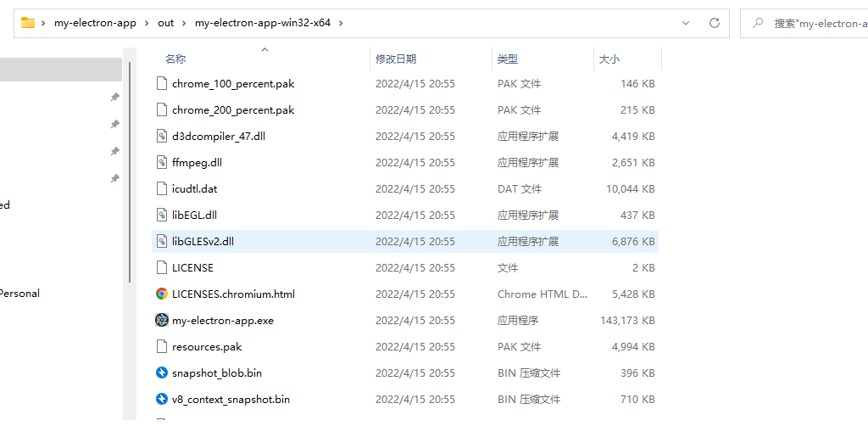Select the file name libGLESv2.dll
This screenshot has width=868, height=437.
pos(203,242)
